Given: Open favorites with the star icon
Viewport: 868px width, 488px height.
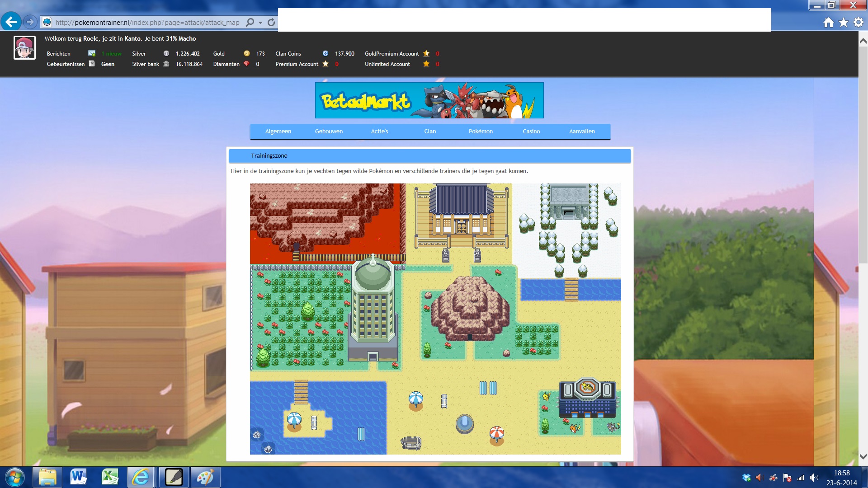Looking at the screenshot, I should click(x=844, y=22).
